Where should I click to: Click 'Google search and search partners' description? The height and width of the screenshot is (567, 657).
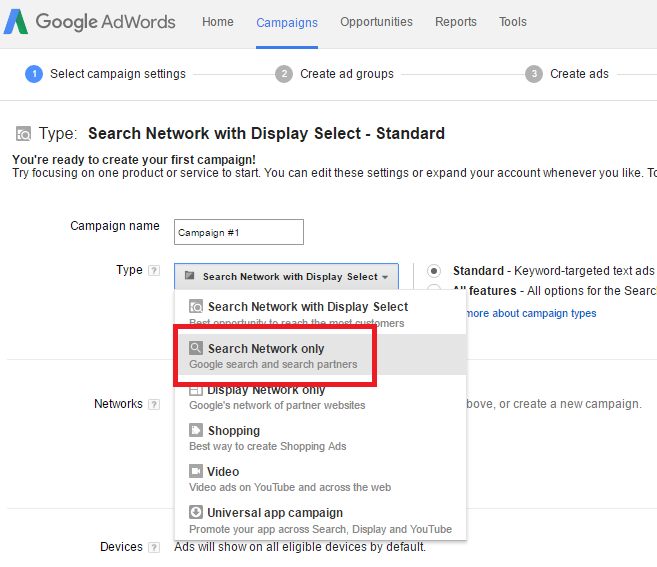[x=273, y=364]
